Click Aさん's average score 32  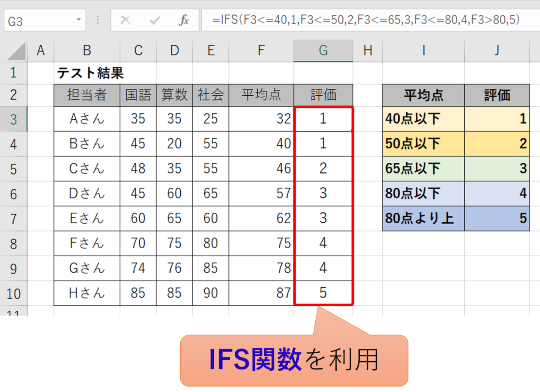click(x=261, y=119)
